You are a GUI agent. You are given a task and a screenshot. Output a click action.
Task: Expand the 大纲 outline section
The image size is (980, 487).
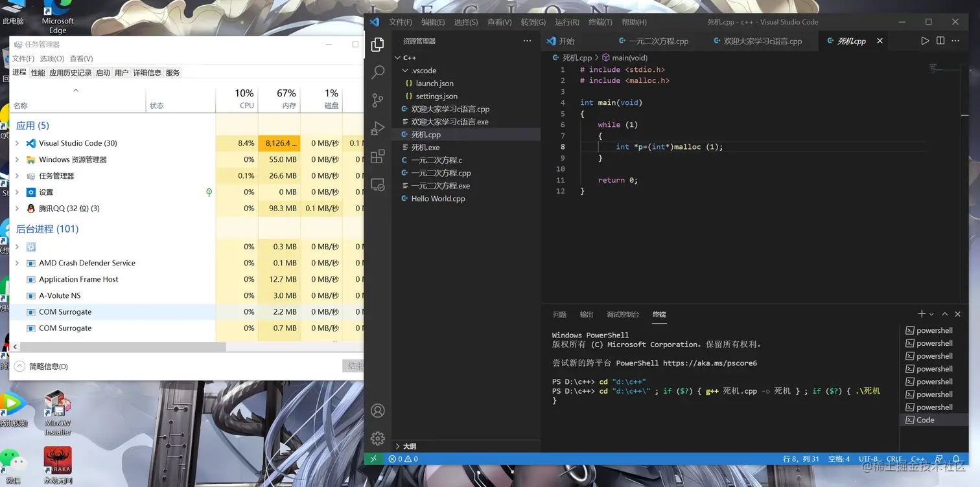pyautogui.click(x=397, y=446)
